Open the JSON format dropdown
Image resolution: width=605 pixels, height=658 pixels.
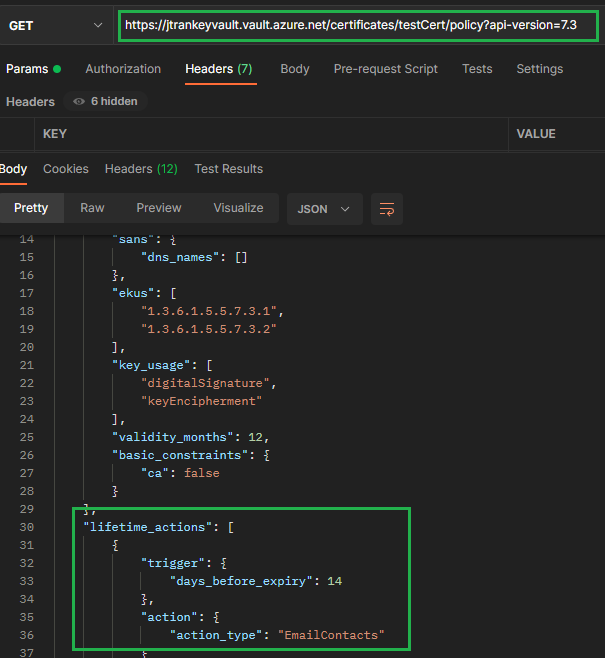(324, 209)
